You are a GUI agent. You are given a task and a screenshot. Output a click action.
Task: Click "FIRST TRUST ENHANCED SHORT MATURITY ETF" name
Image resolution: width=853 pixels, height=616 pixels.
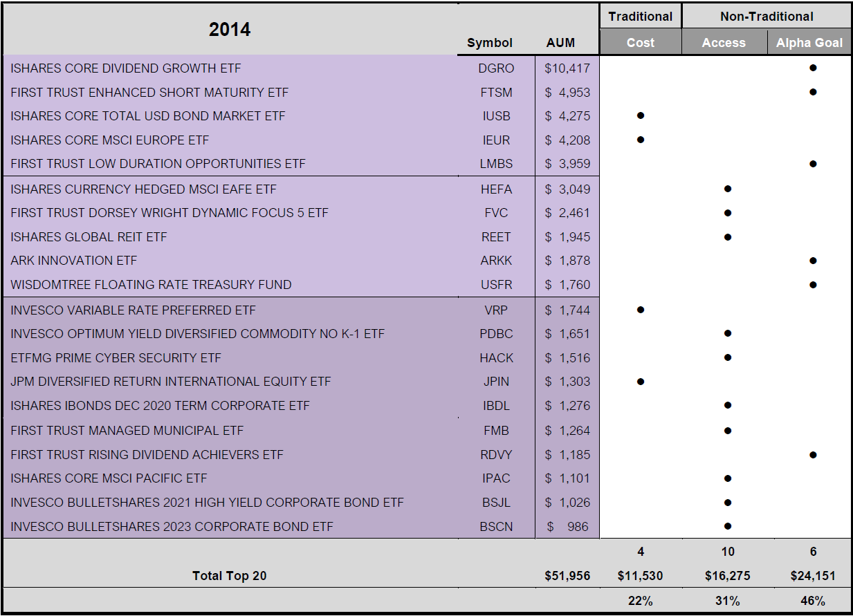coord(149,92)
